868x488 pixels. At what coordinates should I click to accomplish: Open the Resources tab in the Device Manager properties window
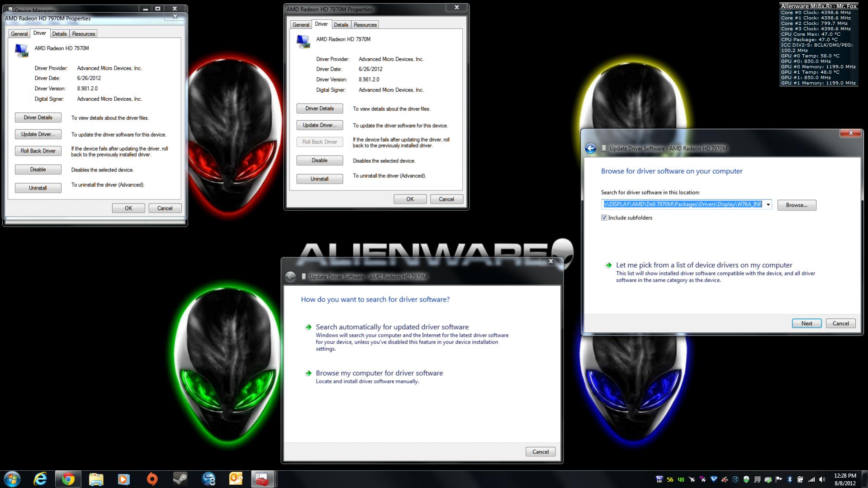pos(84,34)
